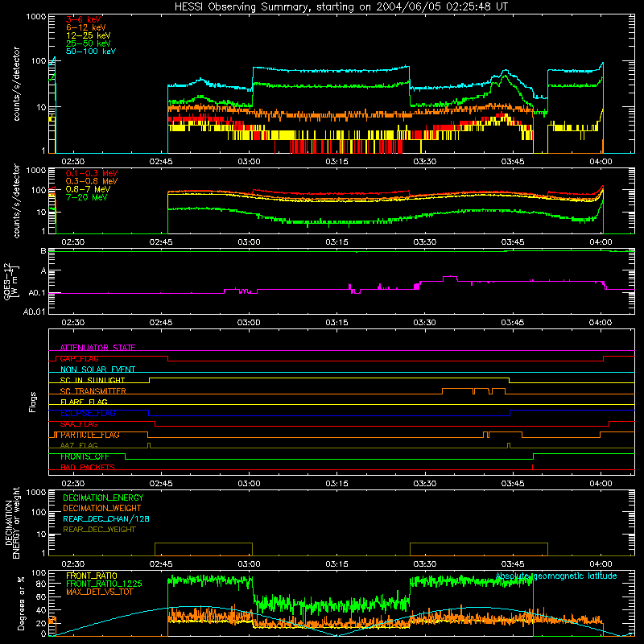This screenshot has height=644, width=644.
Task: Click the yellow FRONT_RATIO legend label
Action: point(92,576)
